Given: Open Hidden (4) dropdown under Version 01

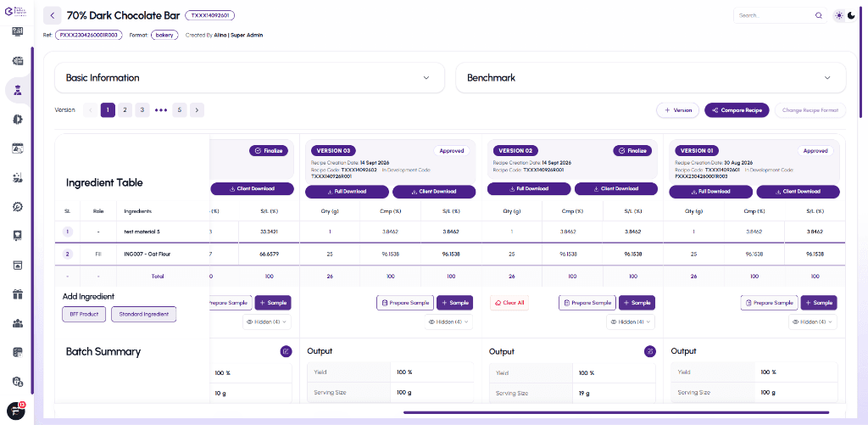Looking at the screenshot, I should coord(813,322).
